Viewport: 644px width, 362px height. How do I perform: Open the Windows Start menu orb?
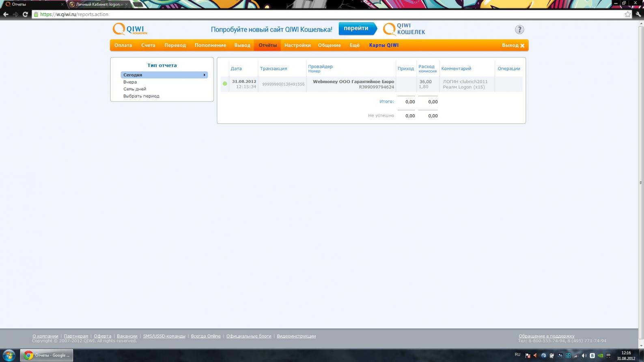(x=9, y=356)
